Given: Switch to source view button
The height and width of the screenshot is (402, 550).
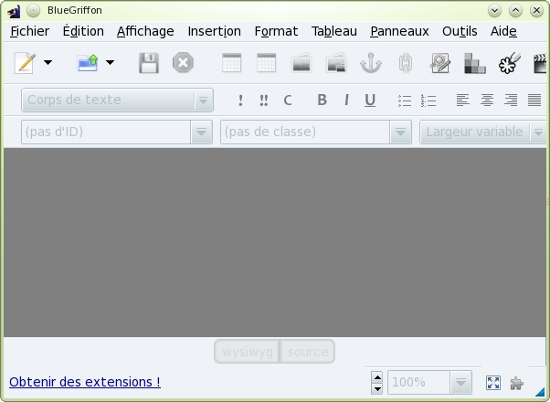Looking at the screenshot, I should coord(308,351).
